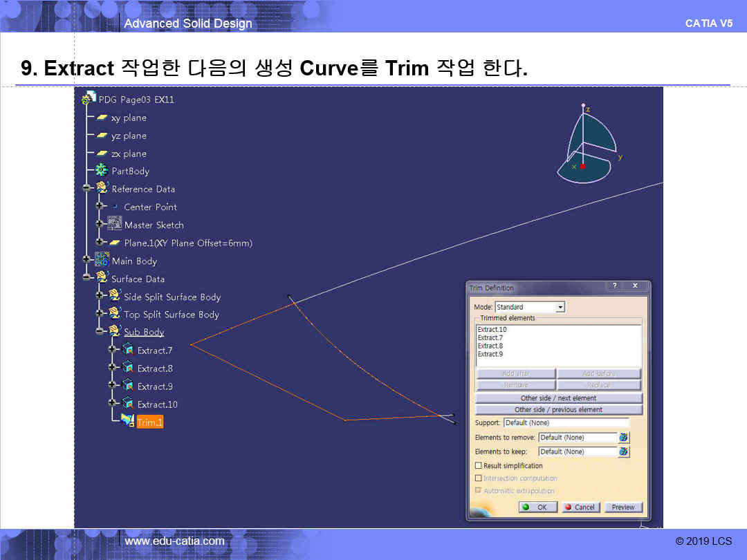Screen dimensions: 747x560
Task: Toggle the Automatic extrapolation checkbox
Action: pyautogui.click(x=479, y=491)
